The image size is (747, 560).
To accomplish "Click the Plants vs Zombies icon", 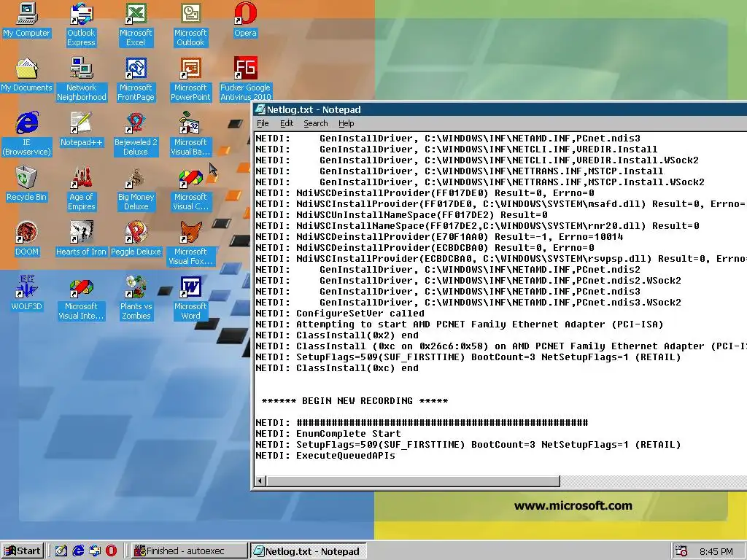I will click(136, 298).
